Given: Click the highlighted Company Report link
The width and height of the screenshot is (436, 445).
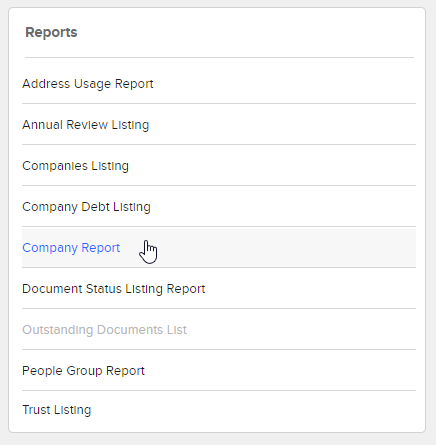Looking at the screenshot, I should pyautogui.click(x=71, y=248).
